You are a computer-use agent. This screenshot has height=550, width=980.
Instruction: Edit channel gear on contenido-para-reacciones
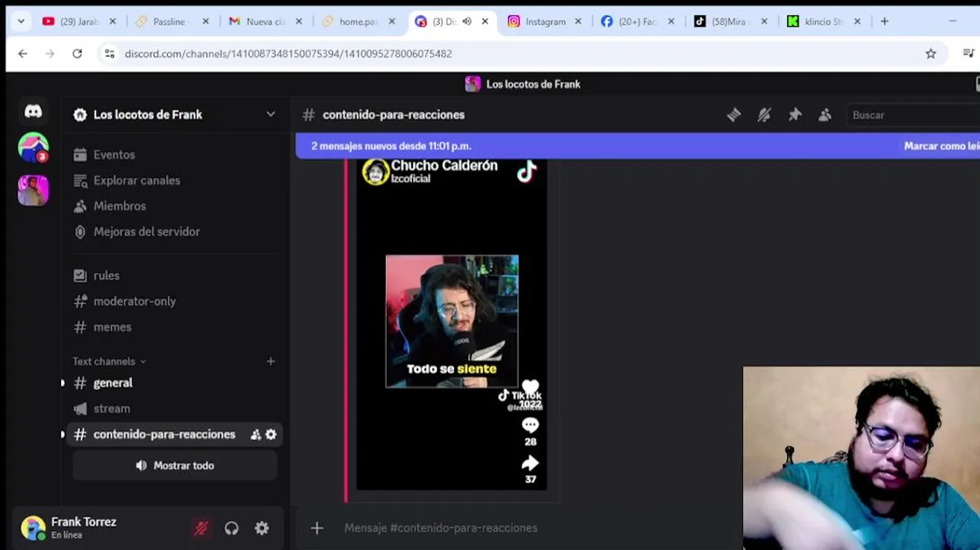click(x=271, y=435)
